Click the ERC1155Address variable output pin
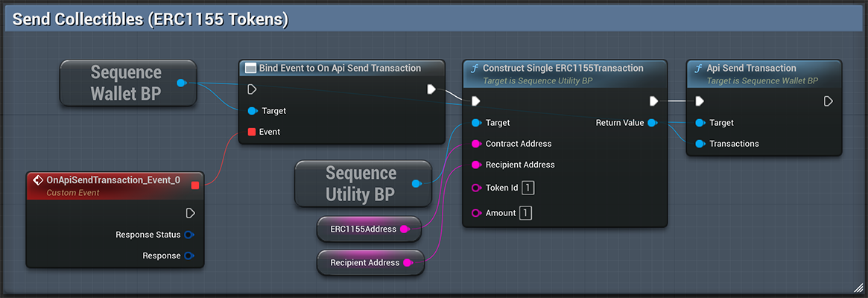 [405, 229]
